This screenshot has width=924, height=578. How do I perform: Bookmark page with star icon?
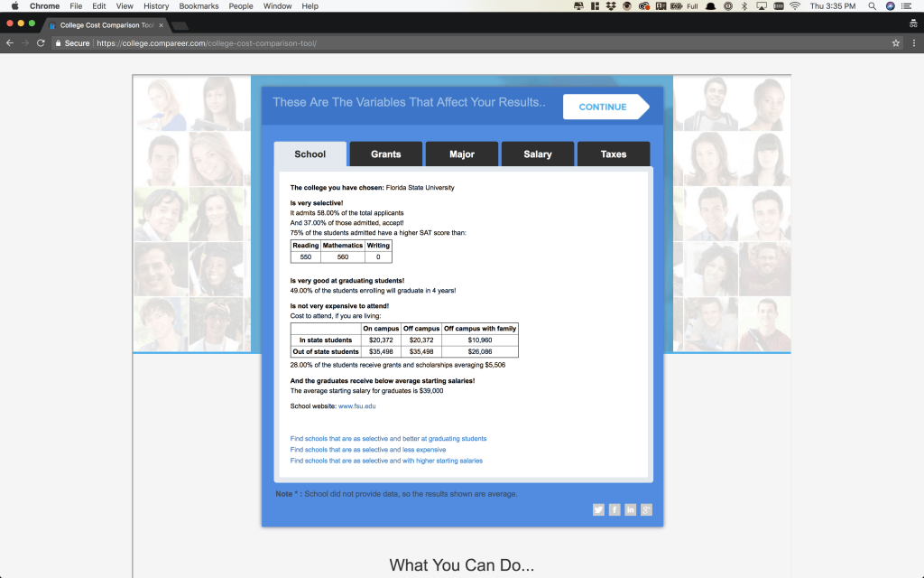pos(896,43)
